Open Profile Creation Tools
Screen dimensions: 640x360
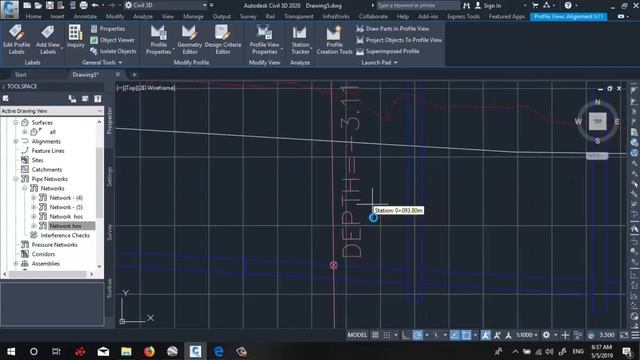(334, 40)
